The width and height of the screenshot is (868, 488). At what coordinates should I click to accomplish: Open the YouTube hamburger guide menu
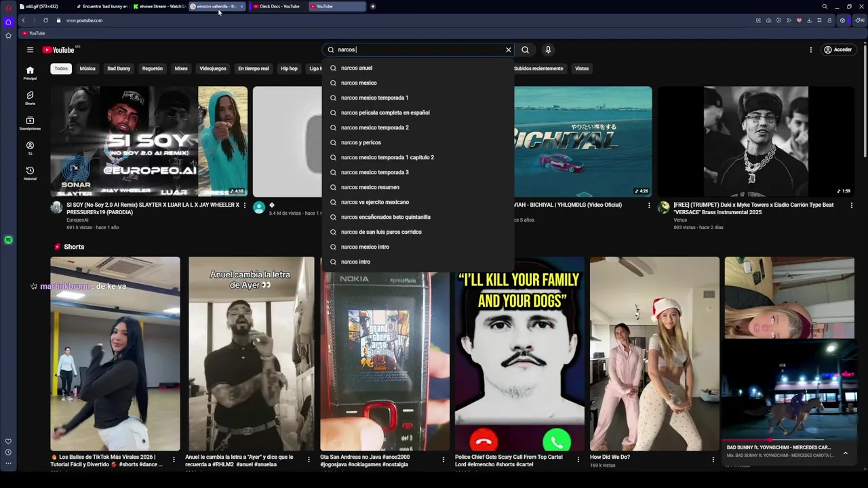coord(30,49)
